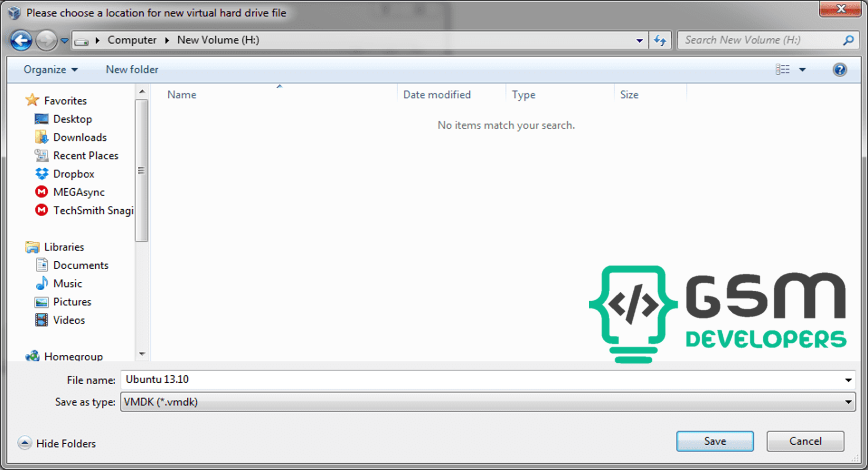Click the Cancel button

coord(805,441)
